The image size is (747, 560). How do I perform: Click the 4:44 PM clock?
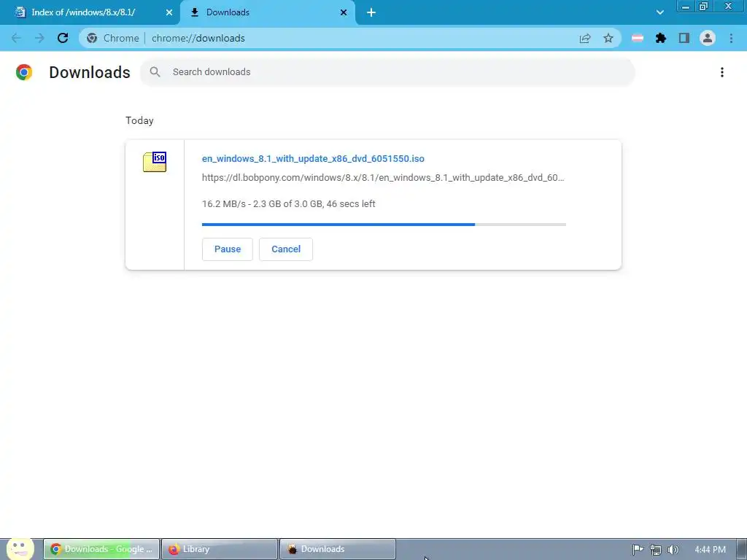tap(710, 550)
